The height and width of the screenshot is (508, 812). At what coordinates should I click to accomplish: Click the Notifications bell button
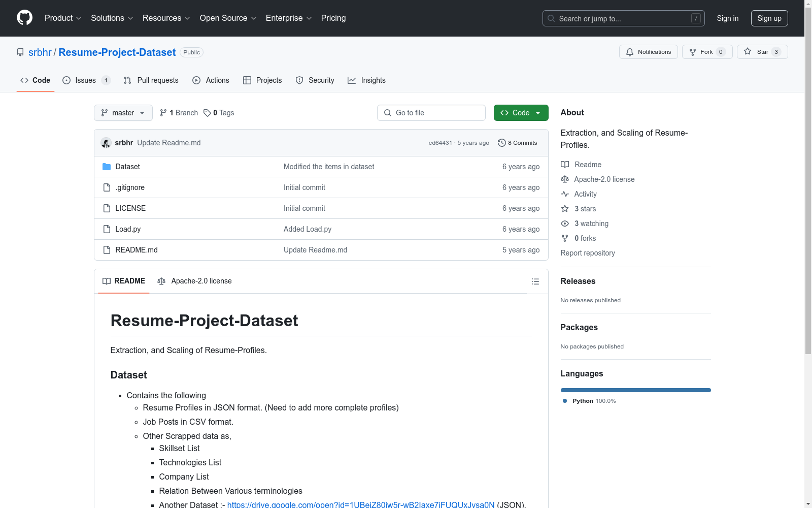click(649, 52)
